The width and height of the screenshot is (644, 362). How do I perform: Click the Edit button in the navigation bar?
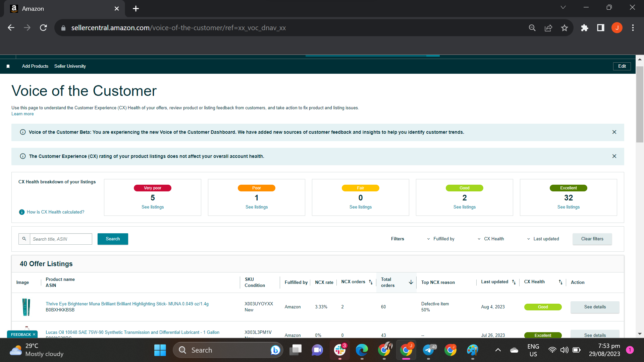pos(622,66)
